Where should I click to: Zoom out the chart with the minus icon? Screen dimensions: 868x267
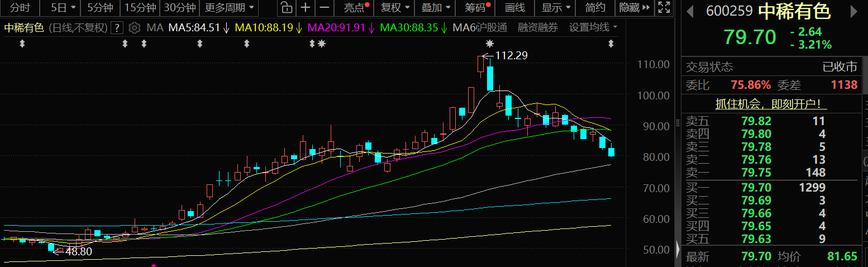pos(324,8)
